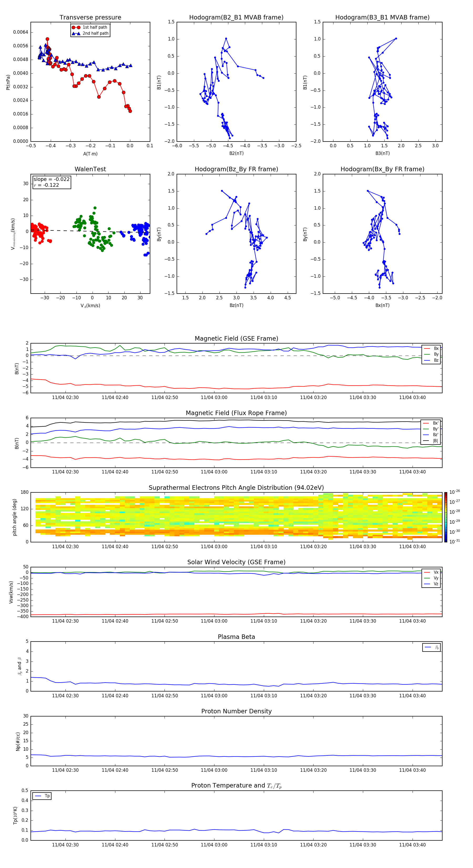Click the 'Hodogram(Bz_By FR frame)' title
This screenshot has width=473, height=868.
click(x=236, y=169)
